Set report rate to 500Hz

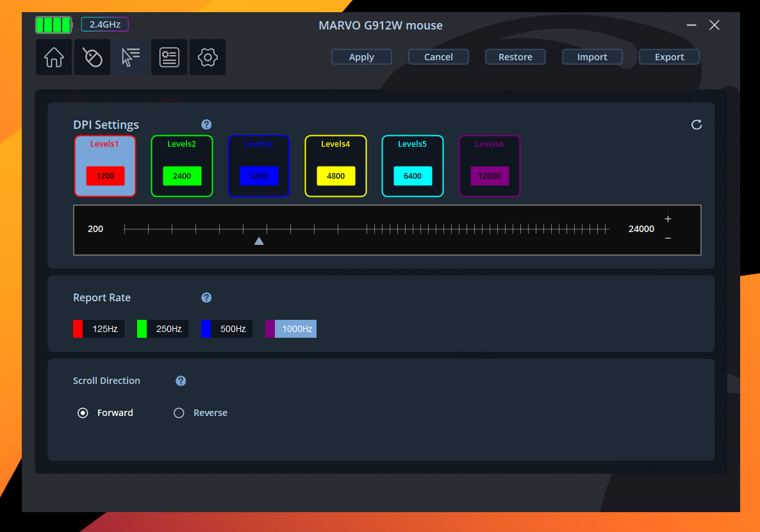click(226, 329)
